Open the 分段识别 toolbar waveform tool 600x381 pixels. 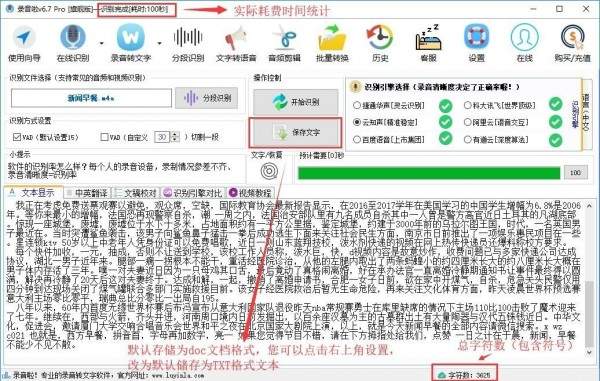pyautogui.click(x=188, y=43)
